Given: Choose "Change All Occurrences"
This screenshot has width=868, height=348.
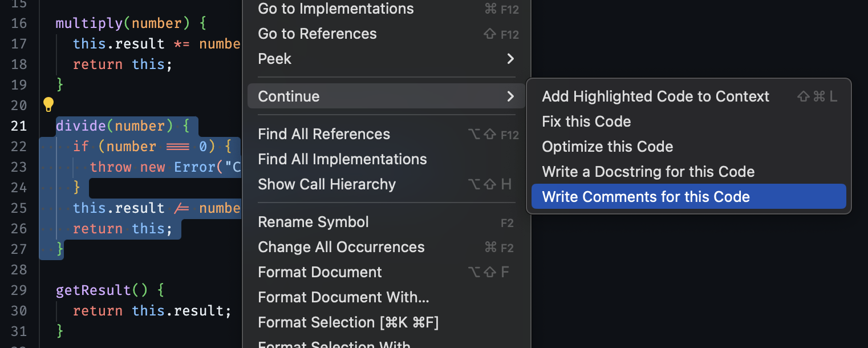Looking at the screenshot, I should 341,246.
